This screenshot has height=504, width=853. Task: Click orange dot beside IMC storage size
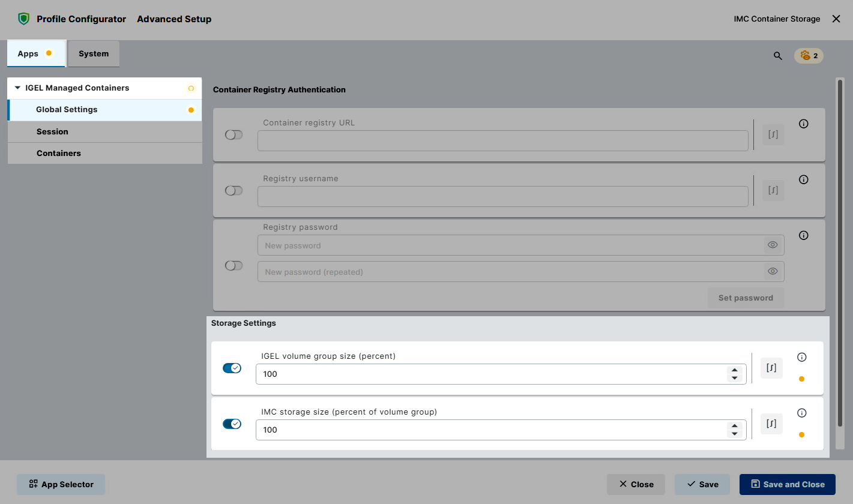tap(801, 434)
